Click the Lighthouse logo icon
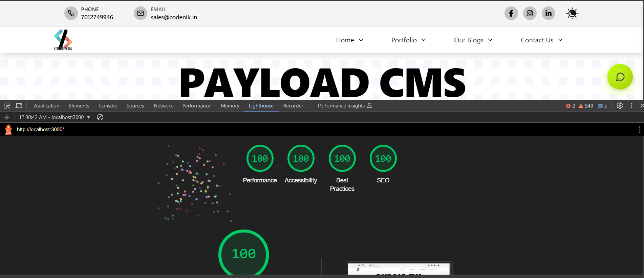 (x=8, y=130)
